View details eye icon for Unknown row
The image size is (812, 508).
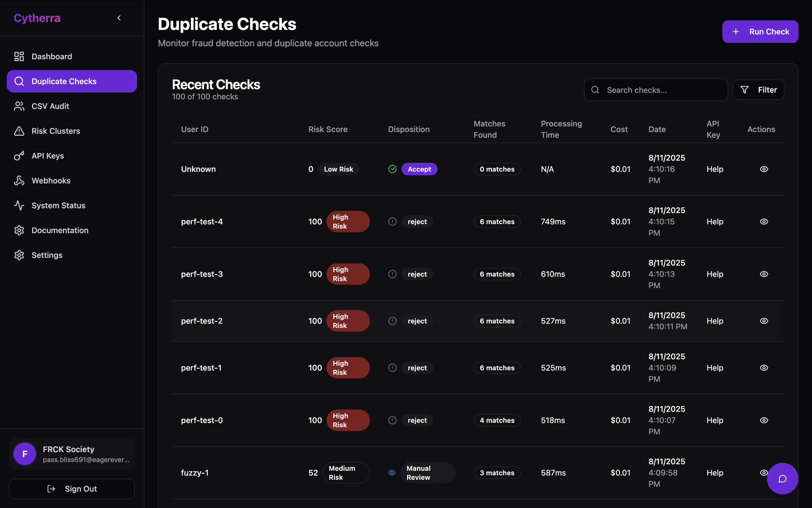(764, 169)
